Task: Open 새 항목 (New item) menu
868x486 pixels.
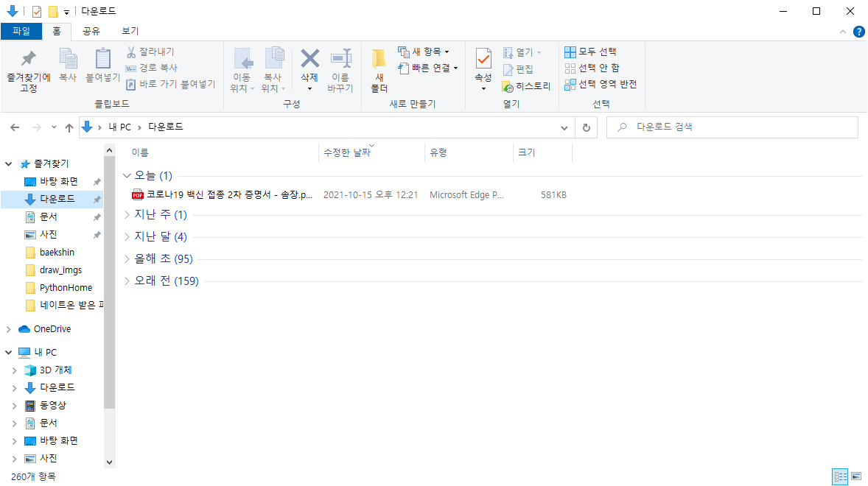Action: tap(424, 52)
